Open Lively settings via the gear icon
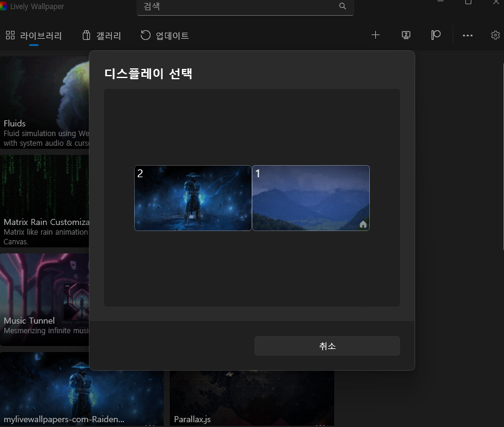The height and width of the screenshot is (427, 504). tap(496, 35)
